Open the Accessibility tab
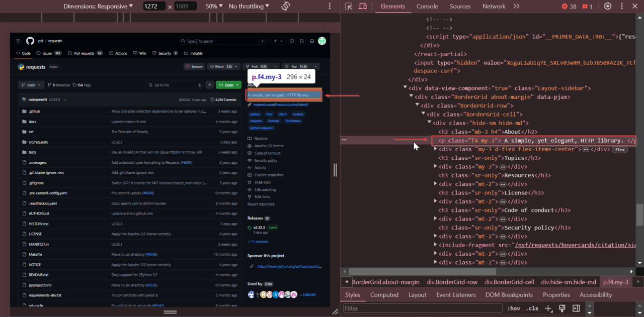This screenshot has width=644, height=317. [596, 295]
